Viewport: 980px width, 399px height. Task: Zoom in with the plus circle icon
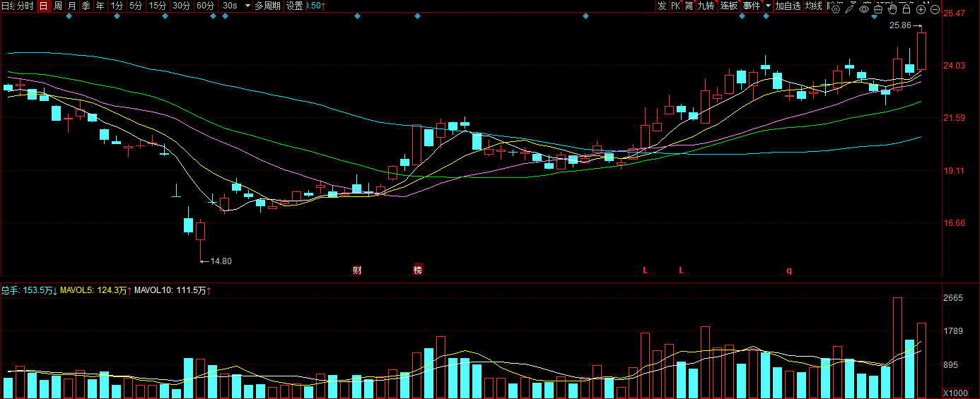click(x=921, y=9)
